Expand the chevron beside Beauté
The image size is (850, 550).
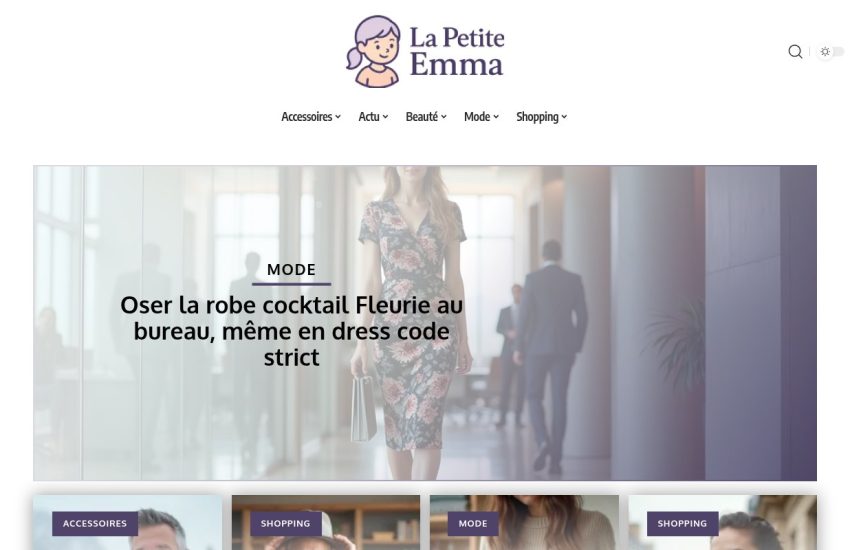(443, 117)
